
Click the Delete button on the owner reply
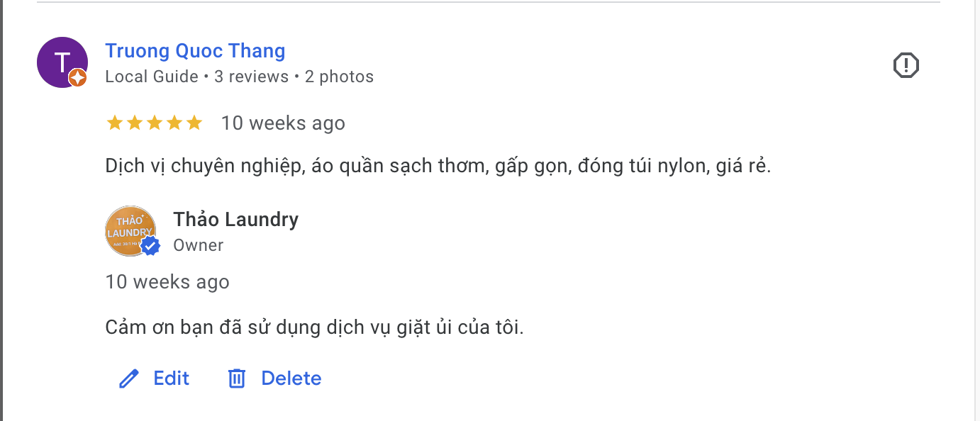(x=291, y=378)
